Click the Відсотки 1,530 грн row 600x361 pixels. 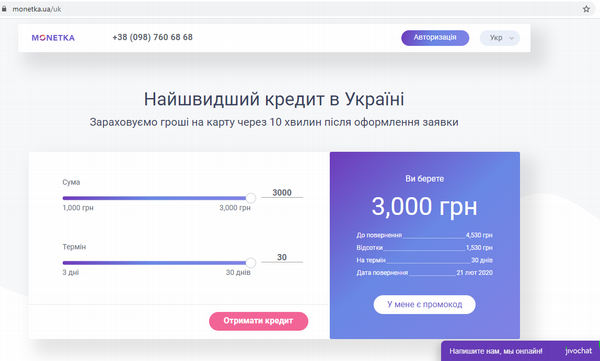pos(424,248)
